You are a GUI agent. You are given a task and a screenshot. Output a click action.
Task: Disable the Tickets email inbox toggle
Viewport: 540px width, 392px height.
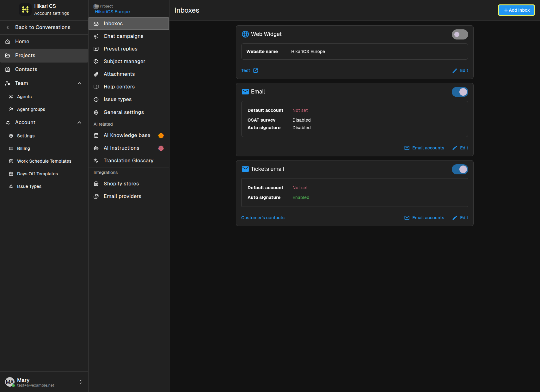460,169
